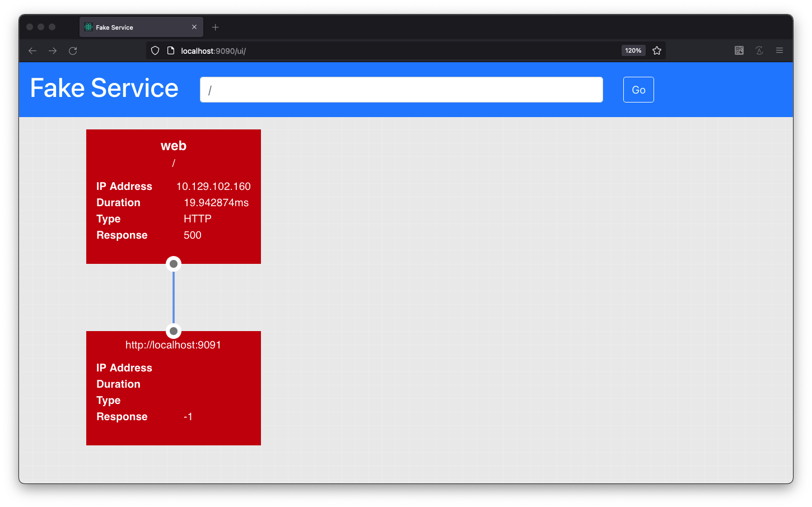Close the Fake Service tab
This screenshot has height=507, width=812.
[x=194, y=27]
